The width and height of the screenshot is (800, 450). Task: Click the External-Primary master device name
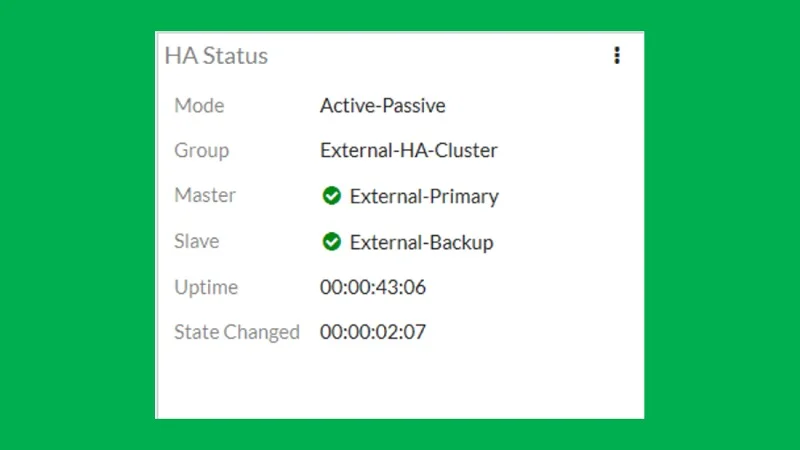424,196
